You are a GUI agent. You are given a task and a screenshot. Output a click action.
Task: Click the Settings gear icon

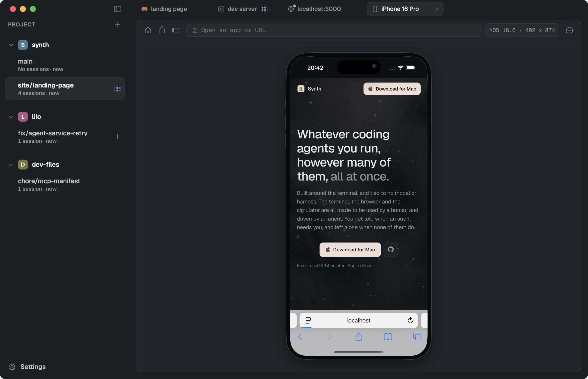click(12, 367)
